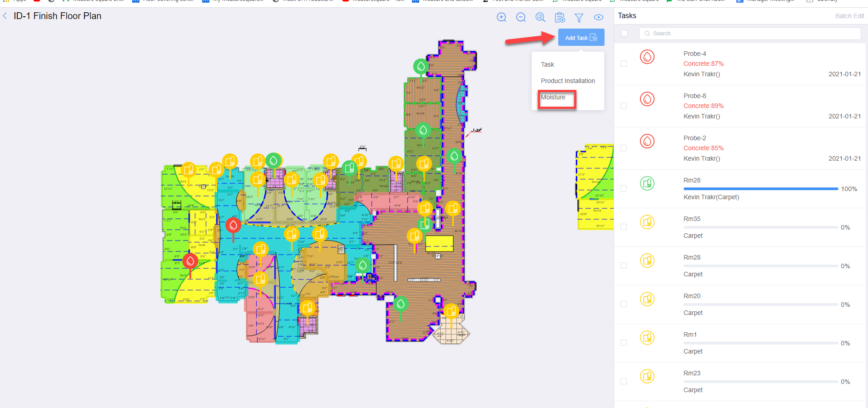Click Rm20 task name
Viewport: 868px width, 408px height.
692,296
